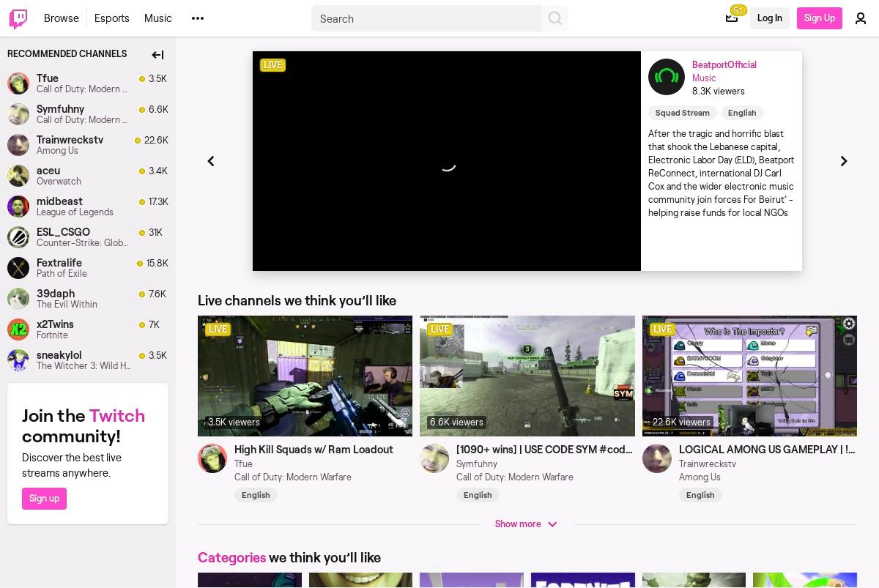The height and width of the screenshot is (588, 879).
Task: Click LOGICAL AMONG US GAMEPLAY title
Action: [x=767, y=450]
